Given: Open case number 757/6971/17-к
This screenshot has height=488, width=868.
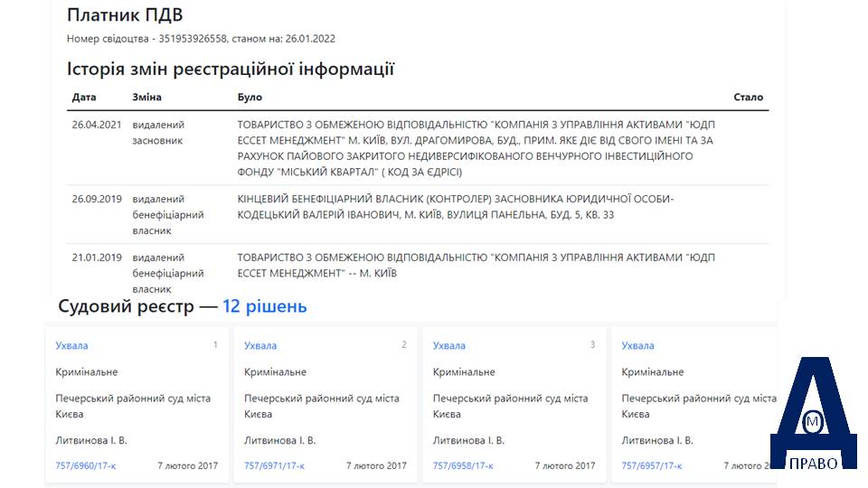Looking at the screenshot, I should (x=275, y=466).
